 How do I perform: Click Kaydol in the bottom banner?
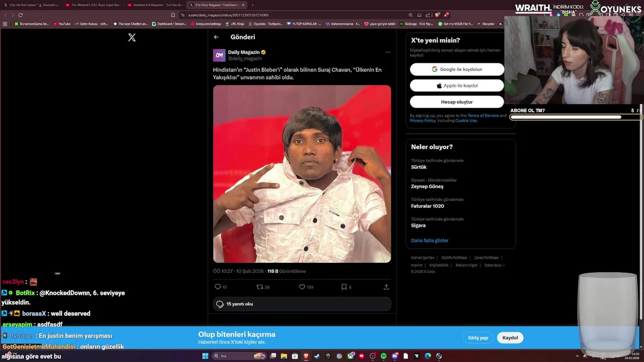point(510,338)
